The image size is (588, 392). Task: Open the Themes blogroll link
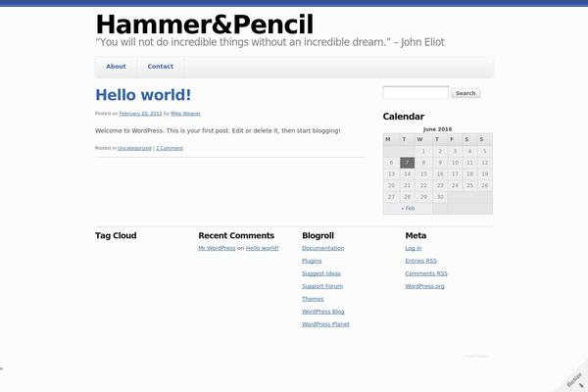coord(313,299)
